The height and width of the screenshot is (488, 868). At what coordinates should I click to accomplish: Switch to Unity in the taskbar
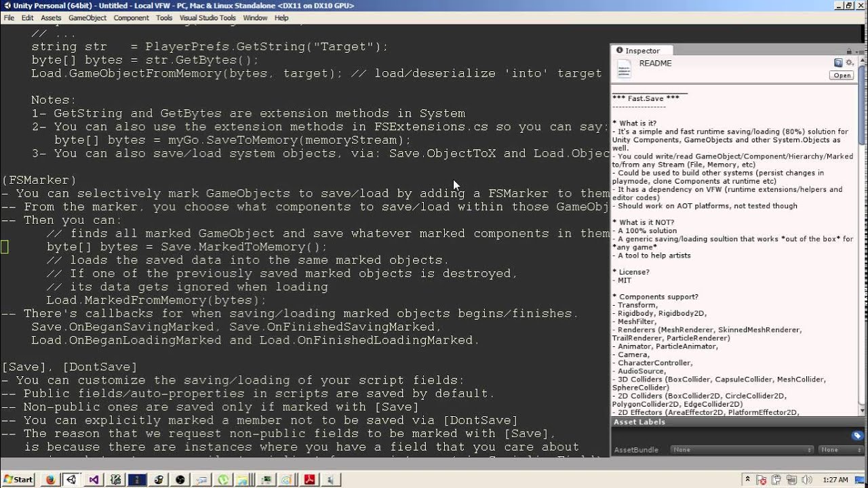(x=71, y=479)
